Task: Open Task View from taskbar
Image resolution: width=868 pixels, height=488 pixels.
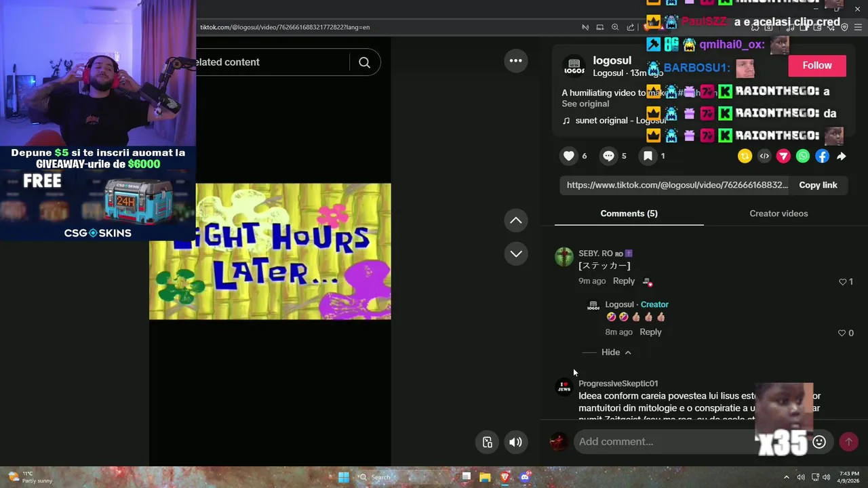Action: point(466,477)
